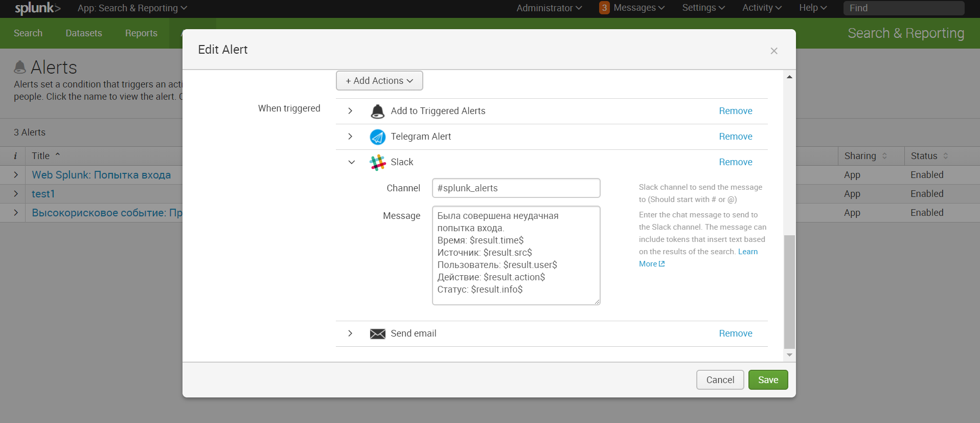Open the test1 alert
The height and width of the screenshot is (423, 980).
point(43,194)
